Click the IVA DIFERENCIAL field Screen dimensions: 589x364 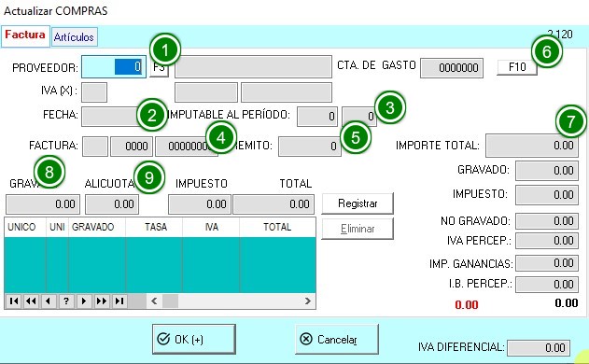[539, 348]
